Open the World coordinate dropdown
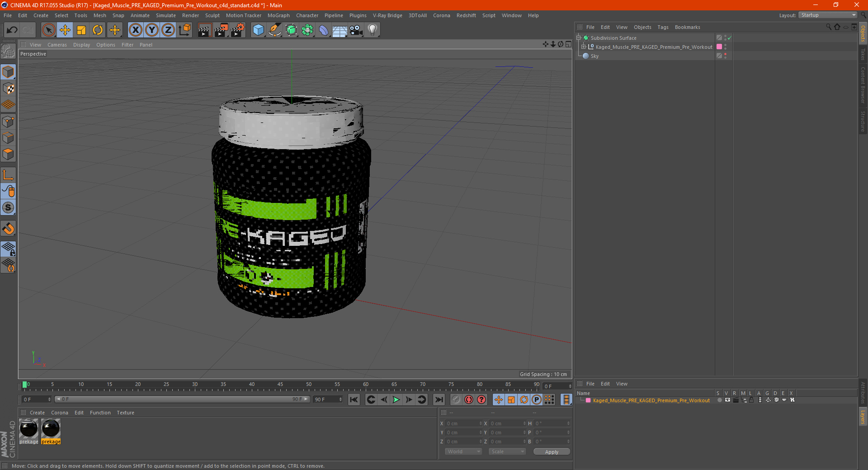 click(x=463, y=451)
